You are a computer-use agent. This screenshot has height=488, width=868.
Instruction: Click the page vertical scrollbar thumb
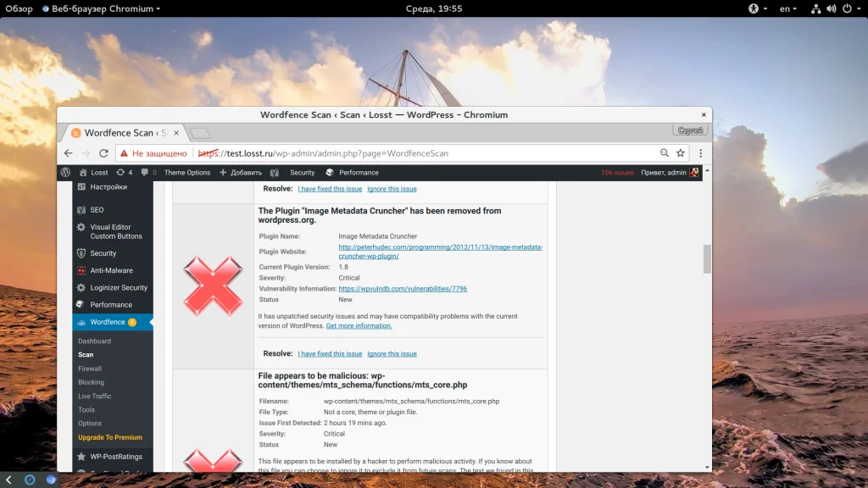click(x=707, y=259)
